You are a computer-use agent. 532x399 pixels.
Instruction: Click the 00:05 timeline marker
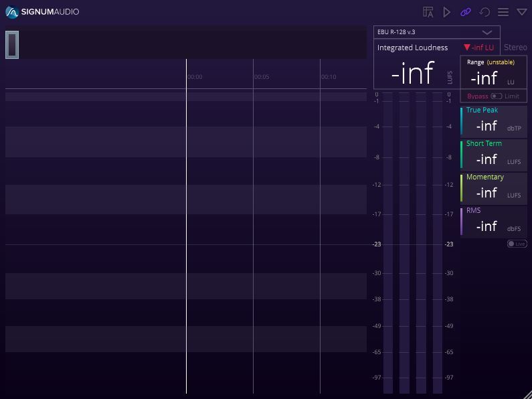(x=262, y=77)
